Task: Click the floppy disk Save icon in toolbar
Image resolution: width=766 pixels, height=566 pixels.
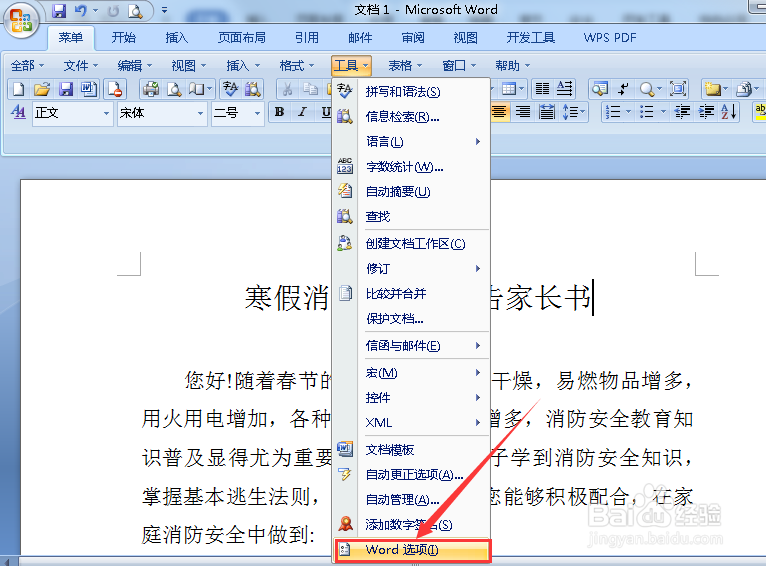Action: point(66,89)
